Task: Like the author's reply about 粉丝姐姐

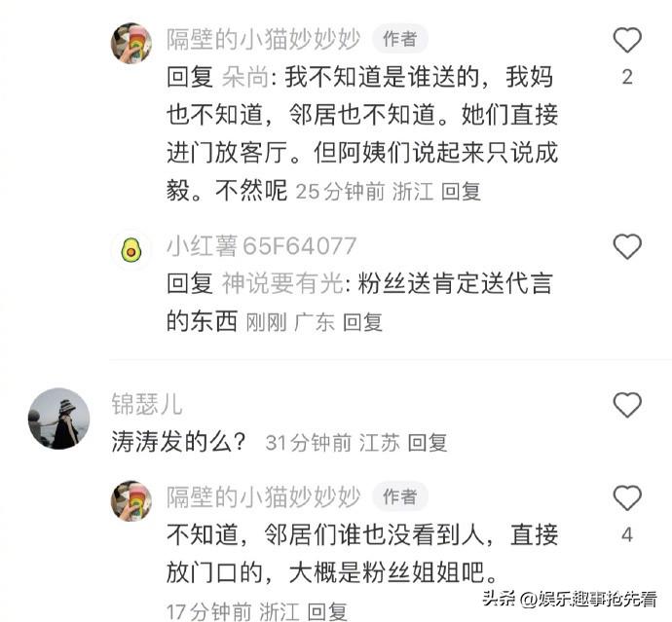Action: 627,497
